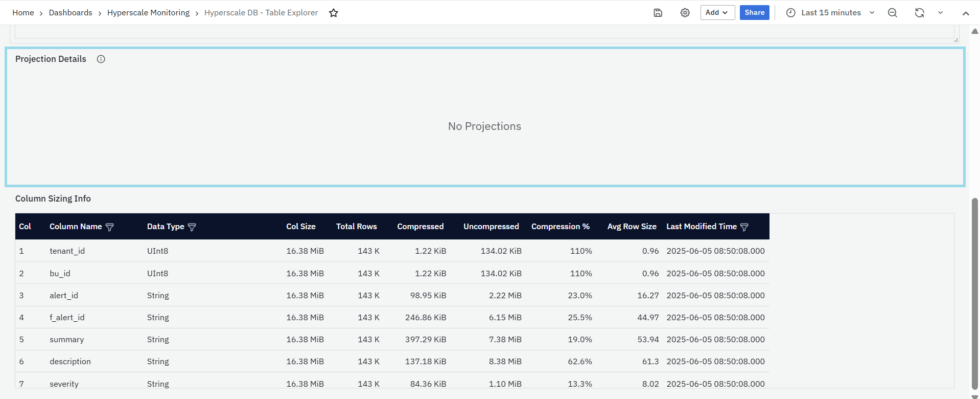Open Dashboards breadcrumb link

point(71,13)
